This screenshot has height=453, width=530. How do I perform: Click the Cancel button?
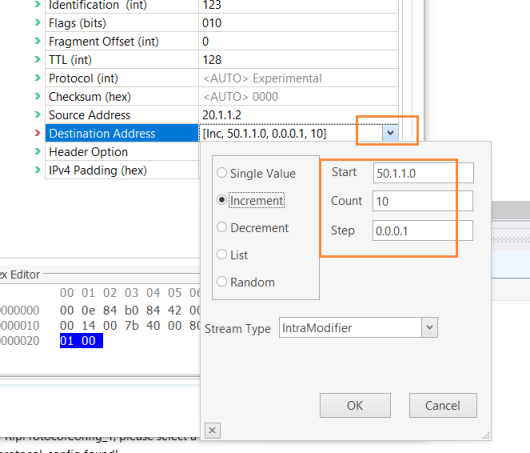pyautogui.click(x=443, y=405)
